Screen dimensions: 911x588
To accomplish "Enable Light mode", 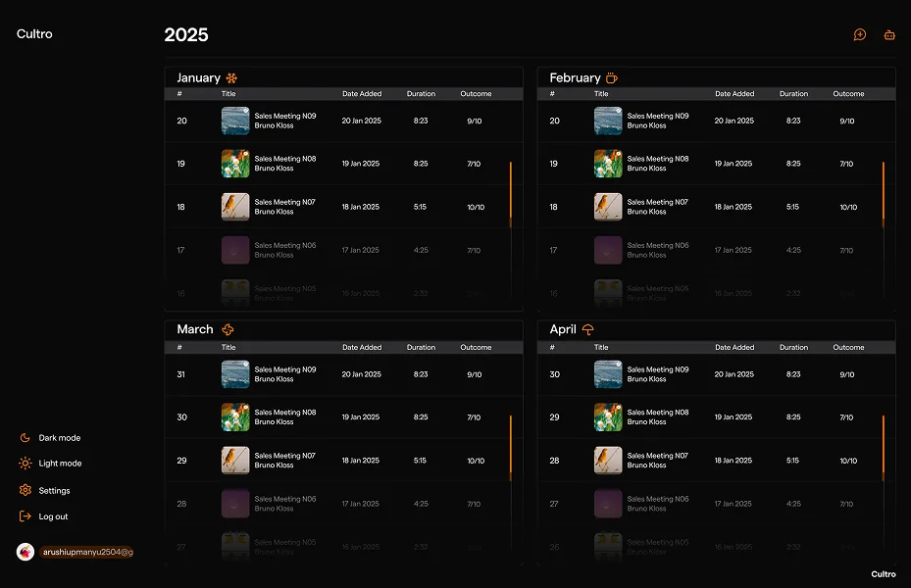I will (x=60, y=464).
